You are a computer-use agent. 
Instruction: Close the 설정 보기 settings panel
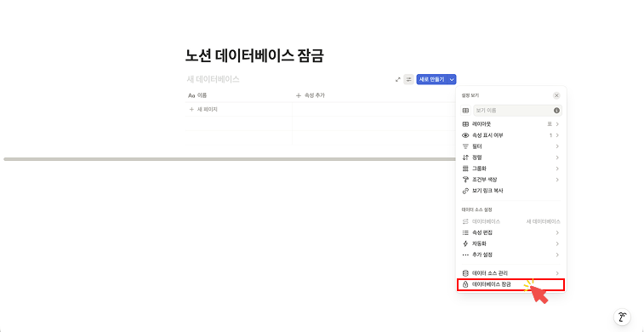556,95
